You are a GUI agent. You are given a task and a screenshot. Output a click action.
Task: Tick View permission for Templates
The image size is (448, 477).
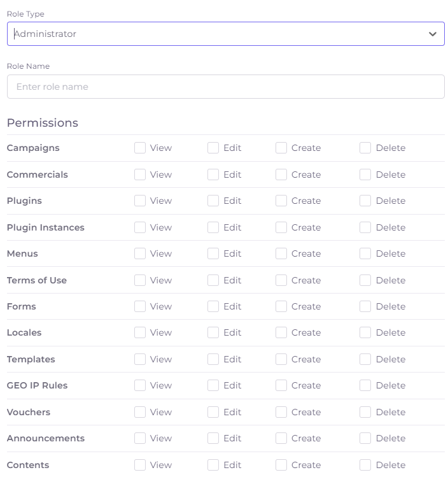point(140,359)
